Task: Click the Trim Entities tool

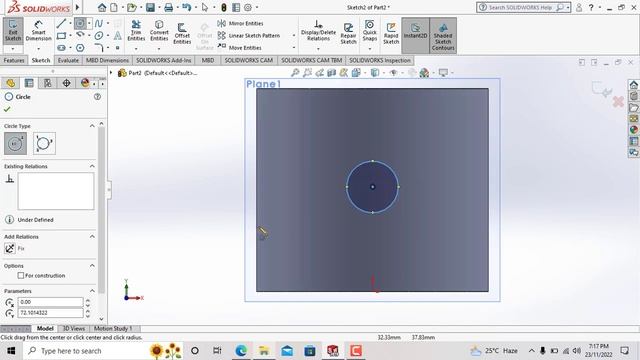Action: click(136, 31)
